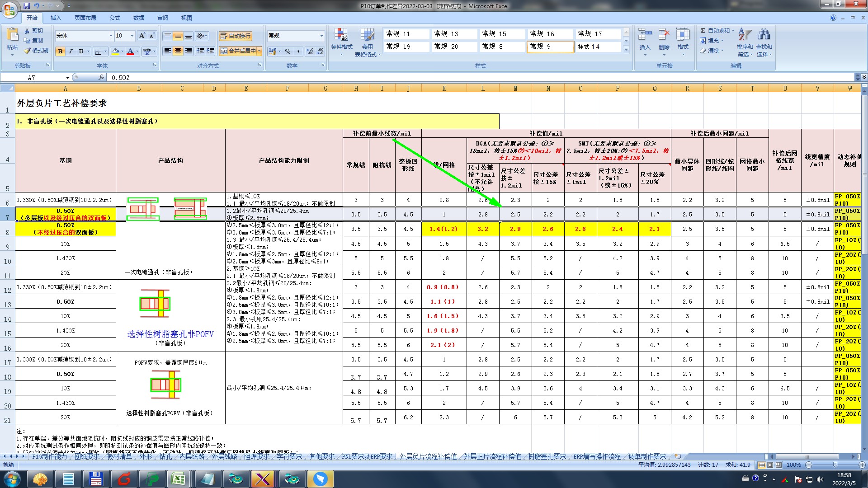Expand the number format dropdown (常规)
The image size is (868, 488).
(321, 36)
